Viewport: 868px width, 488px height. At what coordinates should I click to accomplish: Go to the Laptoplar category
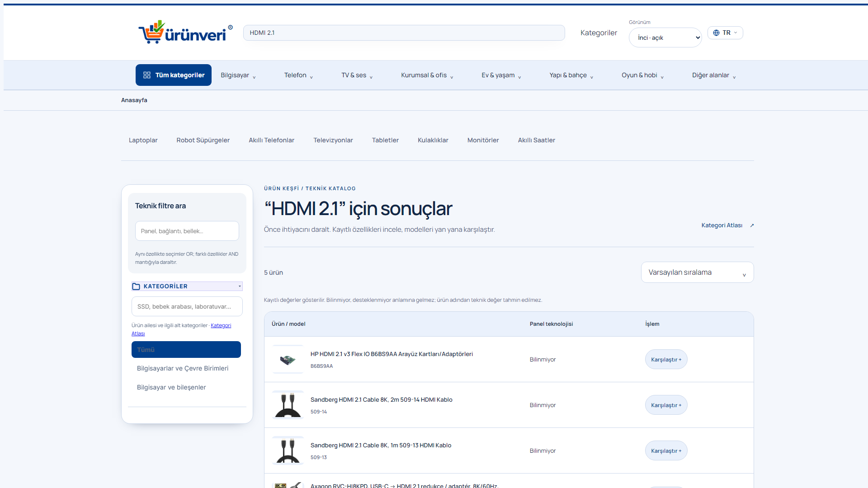coord(143,140)
